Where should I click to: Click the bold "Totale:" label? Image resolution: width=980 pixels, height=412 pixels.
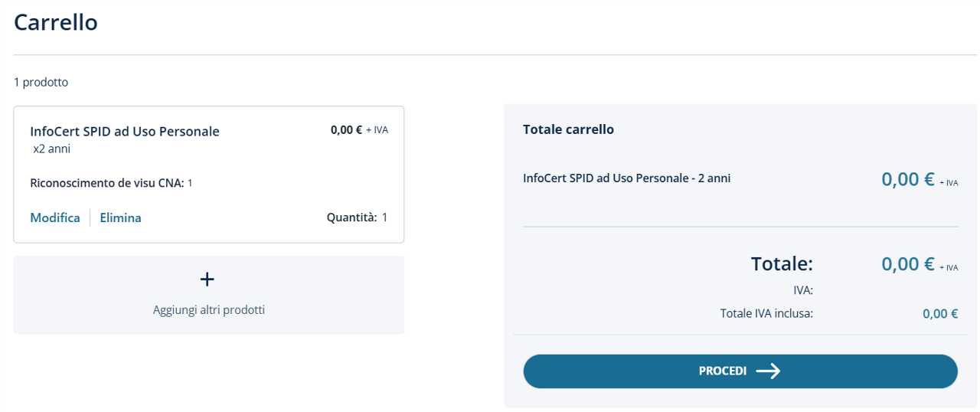[782, 264]
